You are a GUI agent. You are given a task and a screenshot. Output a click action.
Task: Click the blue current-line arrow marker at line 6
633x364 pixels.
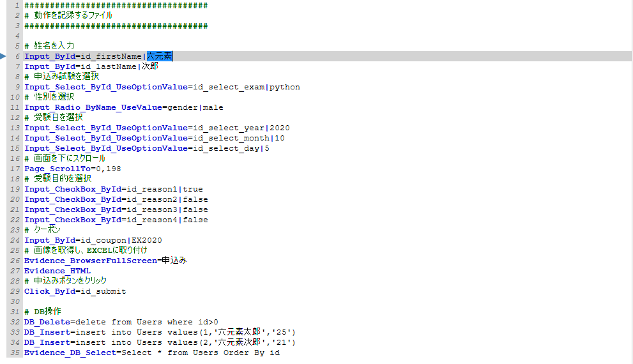[x=3, y=56]
